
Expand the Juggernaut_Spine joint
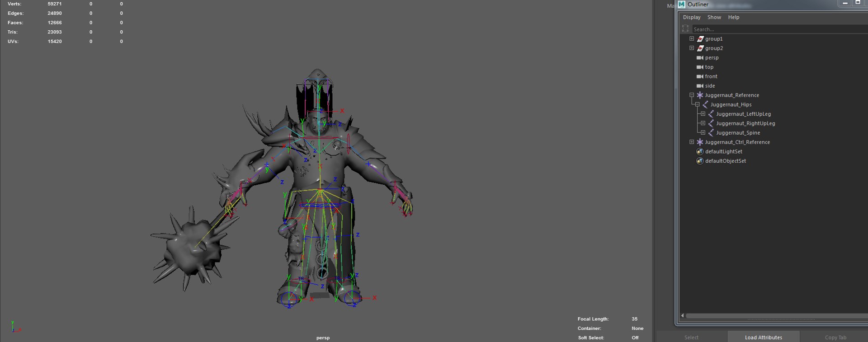click(x=703, y=132)
